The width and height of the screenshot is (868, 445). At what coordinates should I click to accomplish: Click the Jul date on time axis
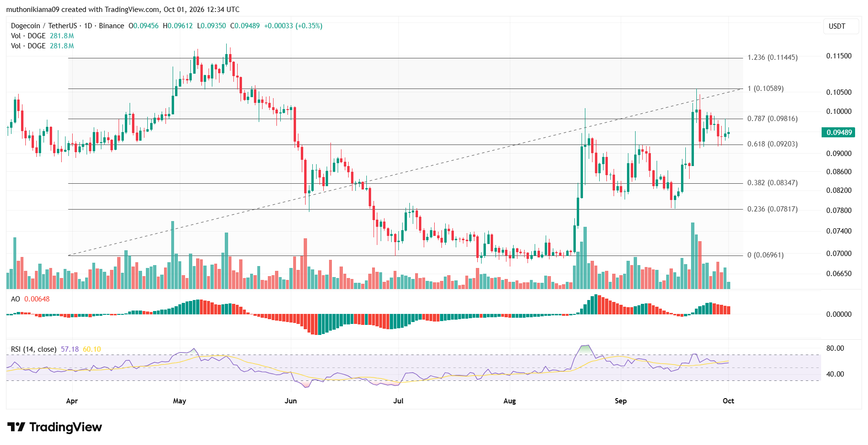tap(398, 401)
